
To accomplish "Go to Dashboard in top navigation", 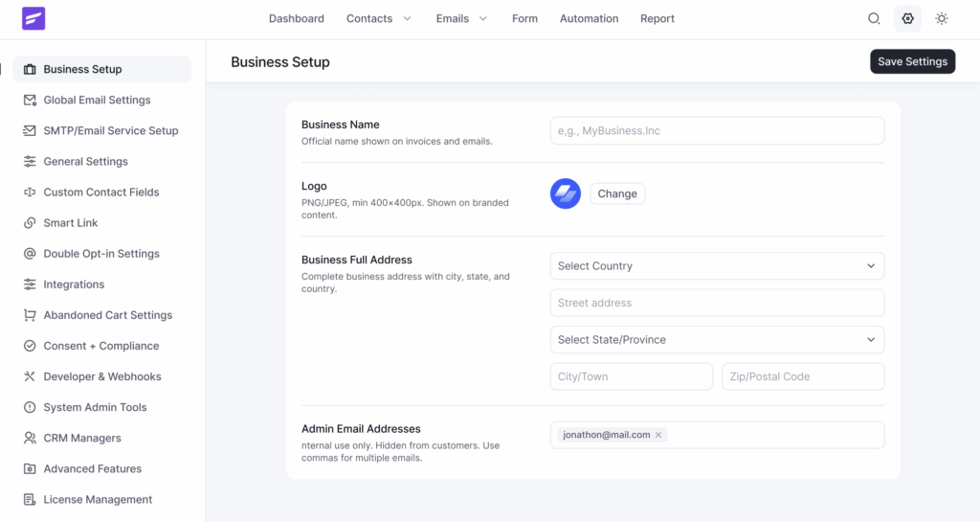I will click(297, 19).
